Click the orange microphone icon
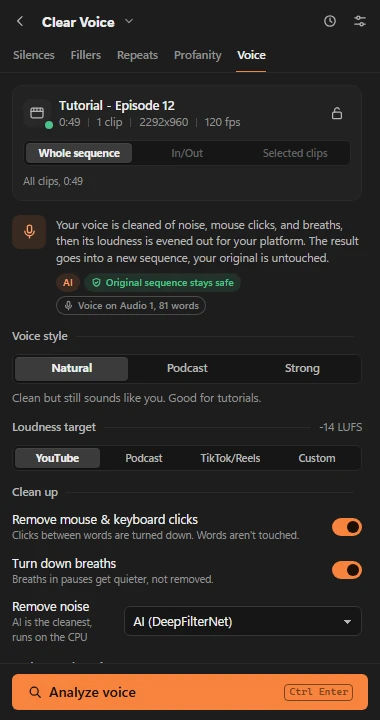The height and width of the screenshot is (720, 380). click(x=29, y=232)
